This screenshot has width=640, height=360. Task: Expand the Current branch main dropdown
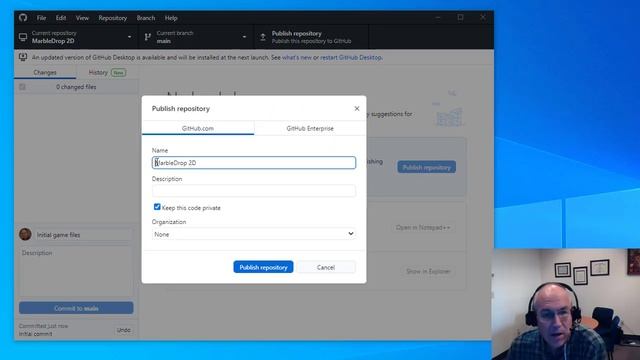(197, 37)
